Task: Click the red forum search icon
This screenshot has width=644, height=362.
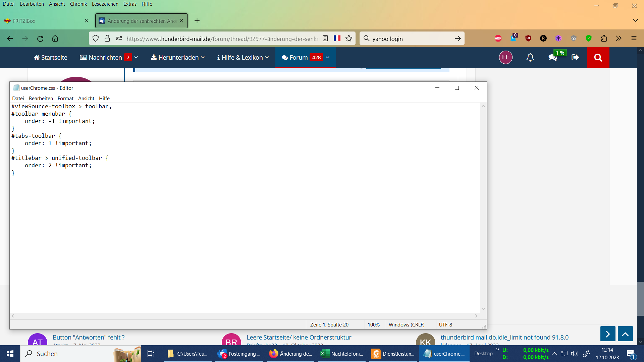Action: (x=598, y=58)
